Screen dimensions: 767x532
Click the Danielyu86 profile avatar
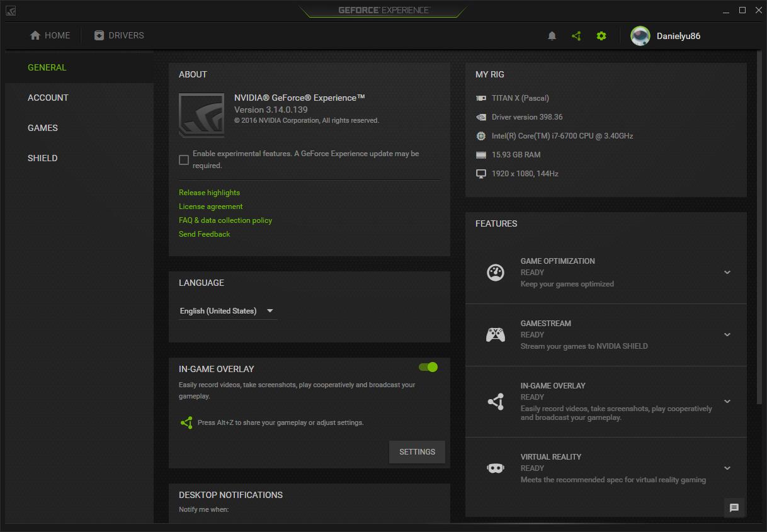pyautogui.click(x=640, y=36)
